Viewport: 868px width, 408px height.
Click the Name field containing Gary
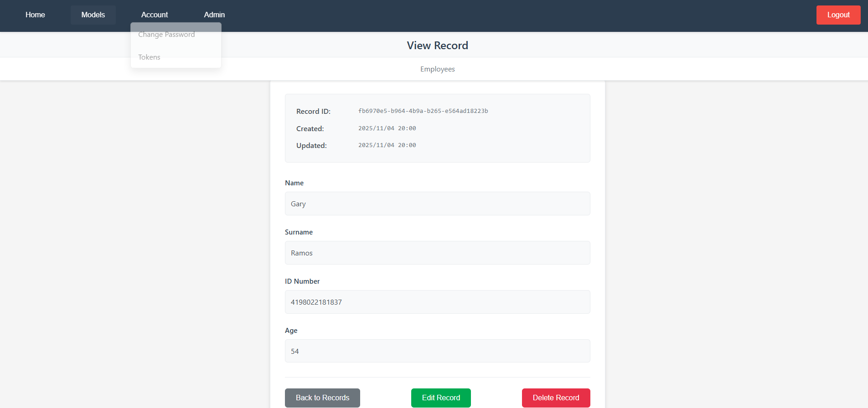[x=437, y=204]
